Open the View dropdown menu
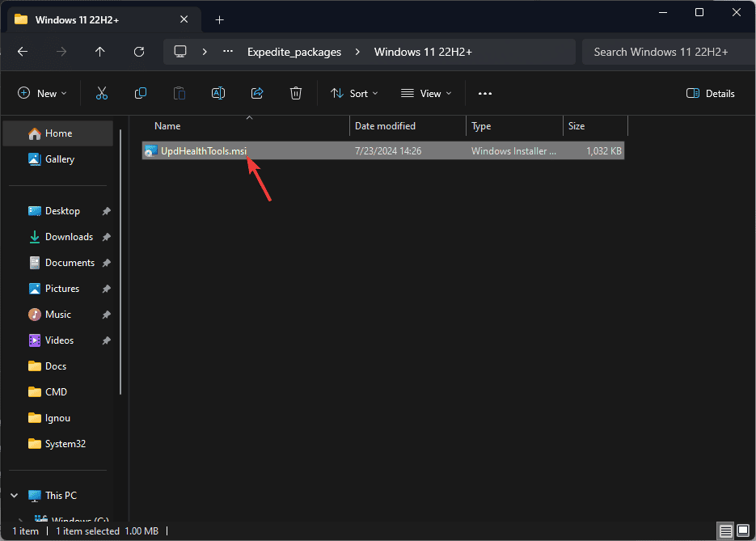 pos(426,94)
